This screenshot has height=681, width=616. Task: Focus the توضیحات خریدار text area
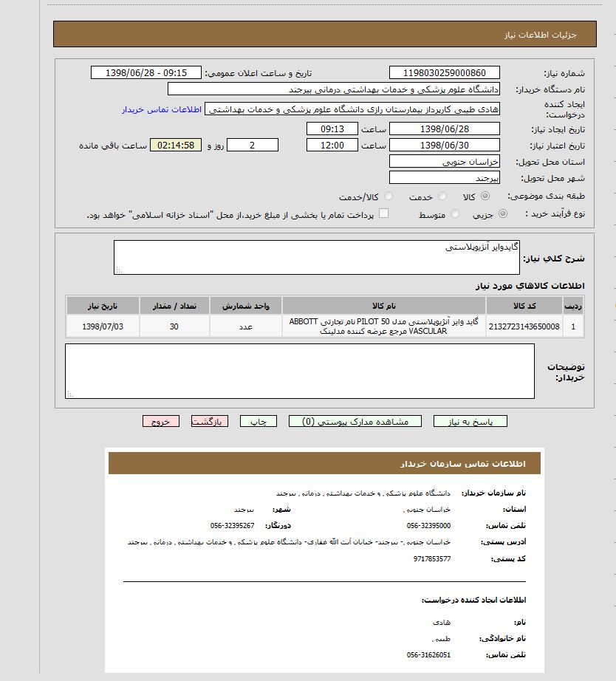pyautogui.click(x=299, y=371)
